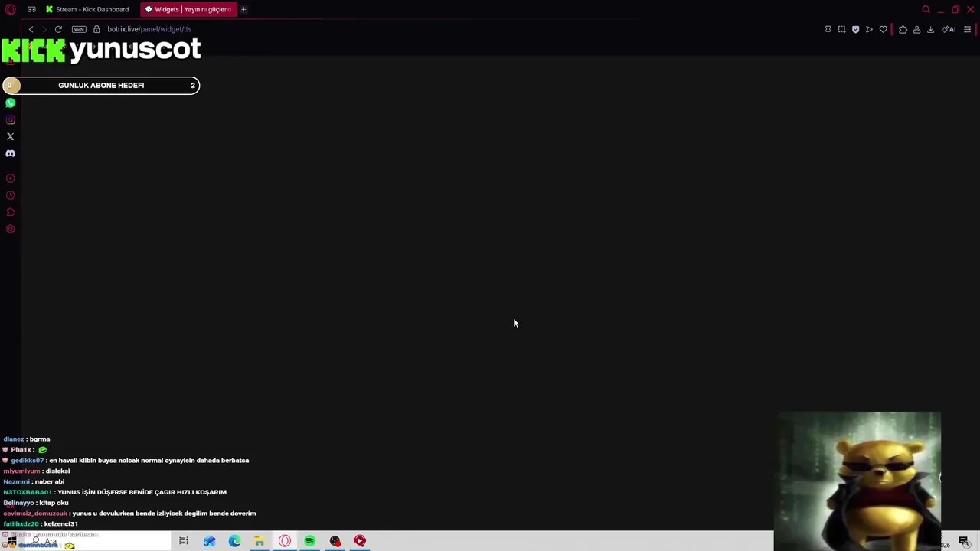Bookmark page with heart icon

(883, 29)
